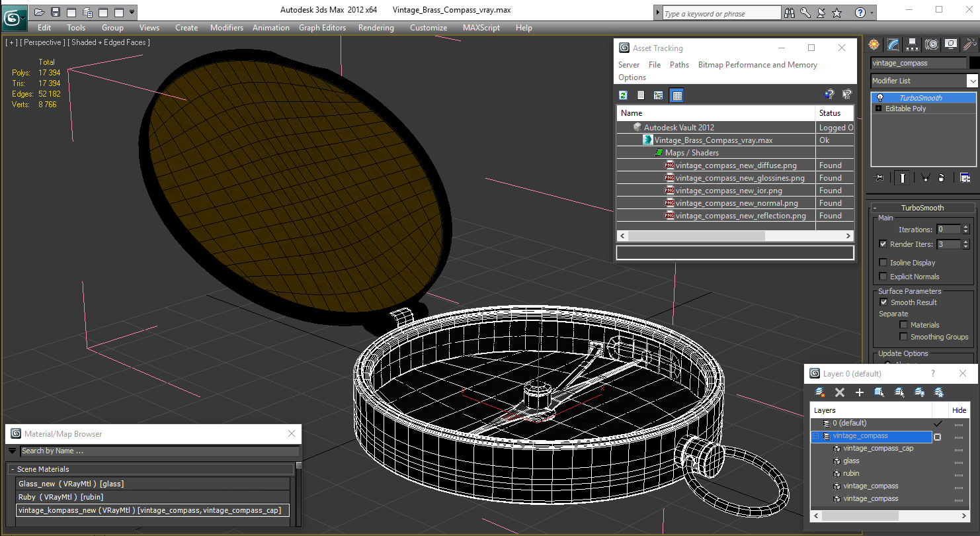Toggle Smooth Result checkbox
This screenshot has height=536, width=980.
(x=883, y=302)
